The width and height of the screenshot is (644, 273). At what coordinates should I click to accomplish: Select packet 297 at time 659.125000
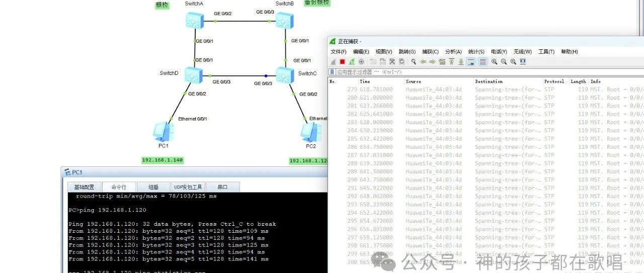[486, 237]
